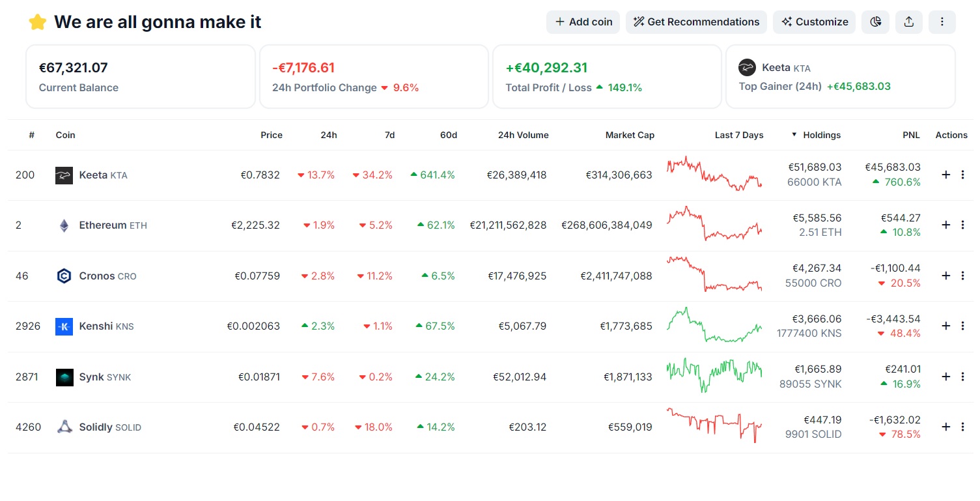Open Ethereum row more-actions menu
The height and width of the screenshot is (501, 980).
963,225
